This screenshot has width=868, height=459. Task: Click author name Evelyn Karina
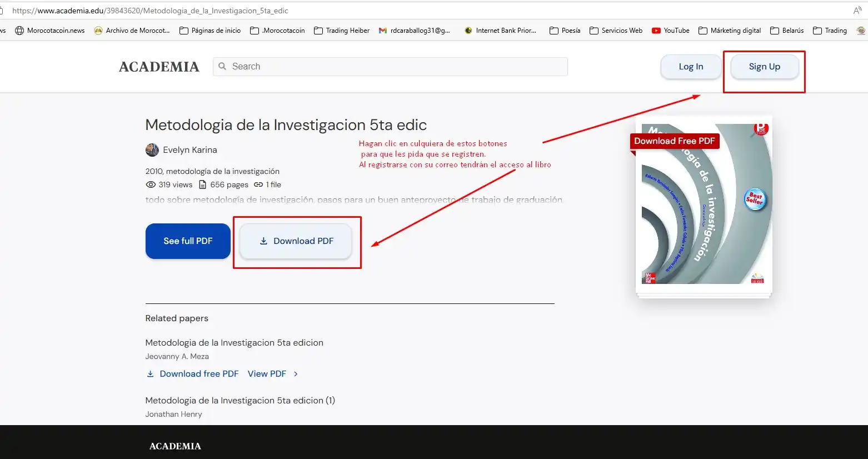pos(190,150)
